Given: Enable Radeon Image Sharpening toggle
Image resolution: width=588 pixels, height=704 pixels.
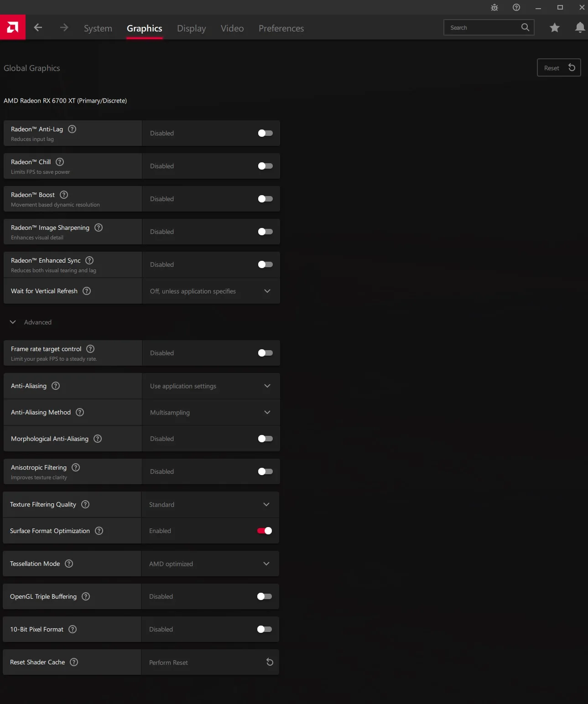Looking at the screenshot, I should [x=265, y=232].
